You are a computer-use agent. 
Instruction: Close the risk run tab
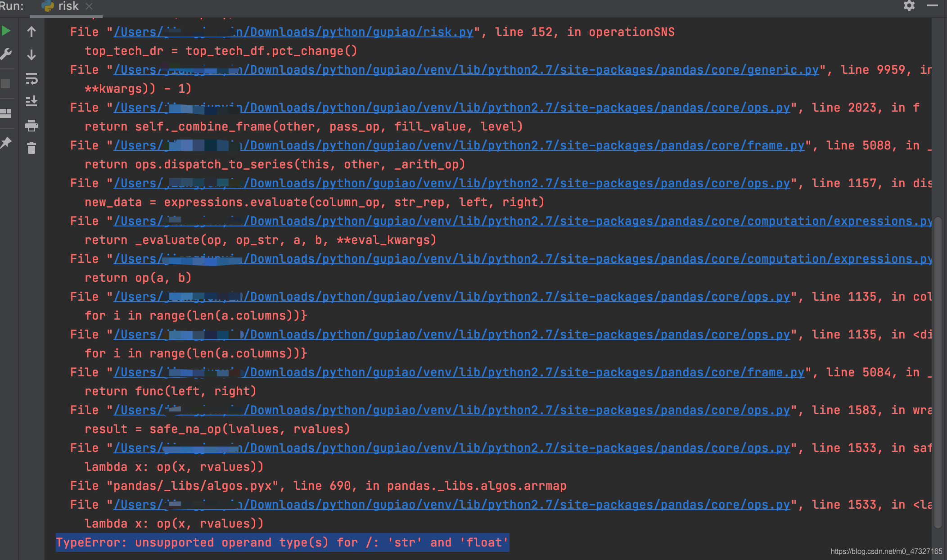click(x=89, y=6)
